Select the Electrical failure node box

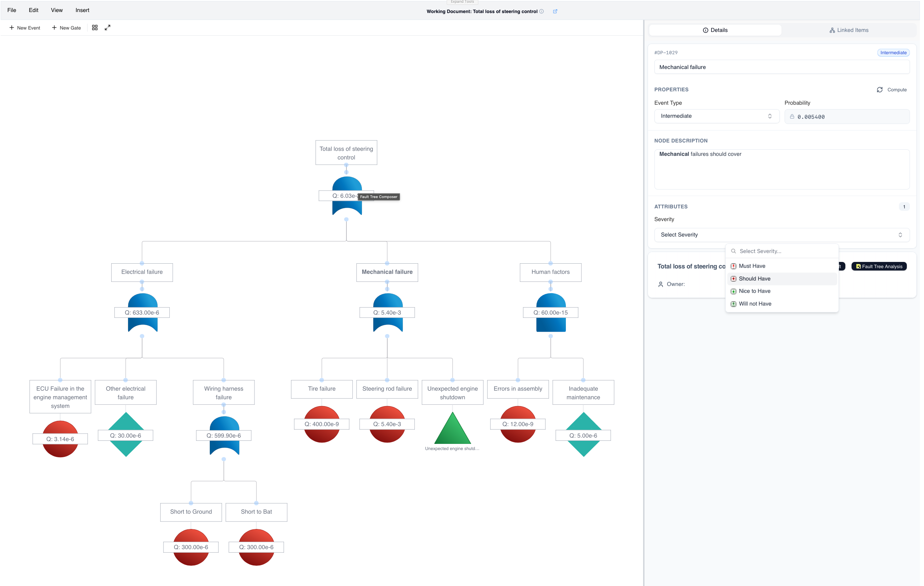(142, 272)
